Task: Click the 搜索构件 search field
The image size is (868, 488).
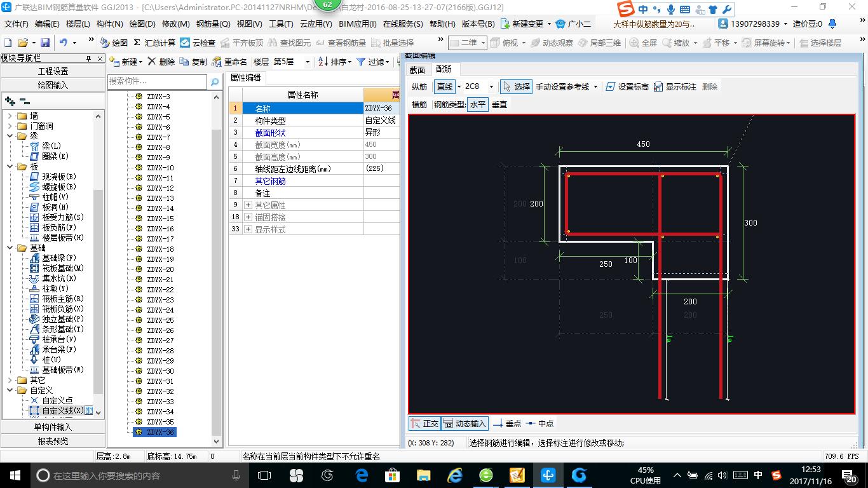Action: point(158,81)
